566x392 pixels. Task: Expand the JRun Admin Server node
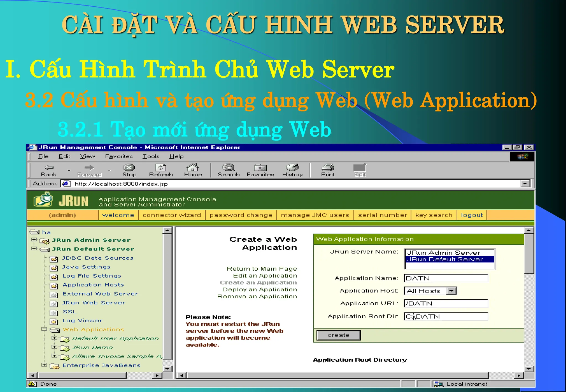(x=34, y=239)
